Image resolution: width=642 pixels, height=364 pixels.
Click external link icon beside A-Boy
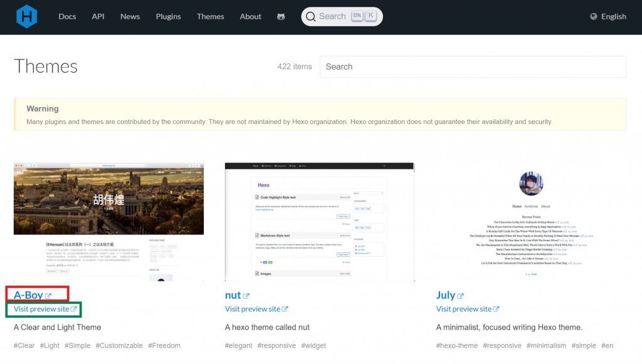pyautogui.click(x=48, y=296)
